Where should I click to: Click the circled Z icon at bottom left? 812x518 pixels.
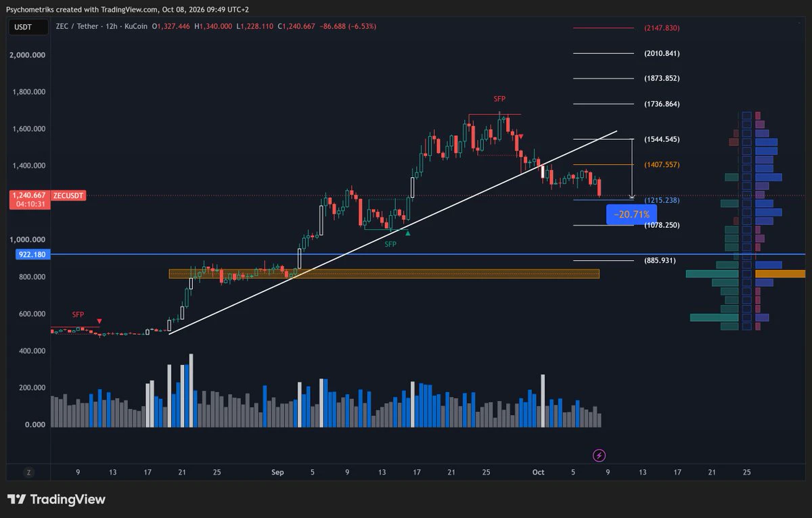click(x=28, y=473)
